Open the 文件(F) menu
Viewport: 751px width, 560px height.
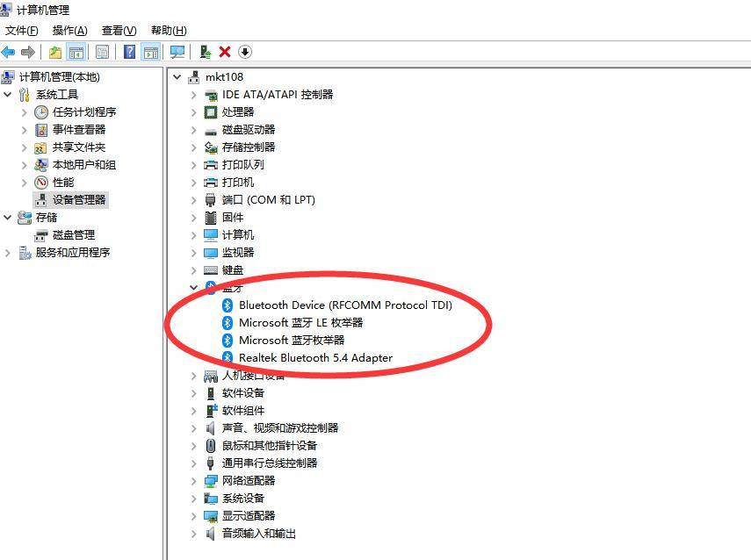pyautogui.click(x=22, y=31)
